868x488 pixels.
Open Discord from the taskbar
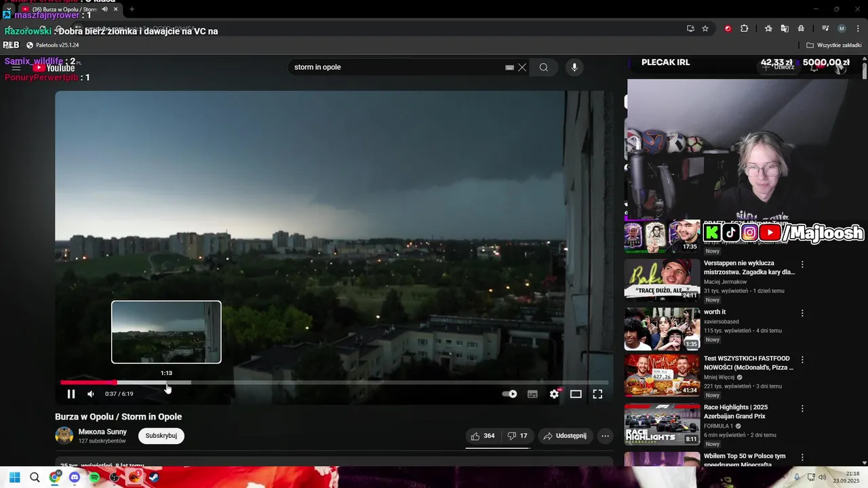75,477
